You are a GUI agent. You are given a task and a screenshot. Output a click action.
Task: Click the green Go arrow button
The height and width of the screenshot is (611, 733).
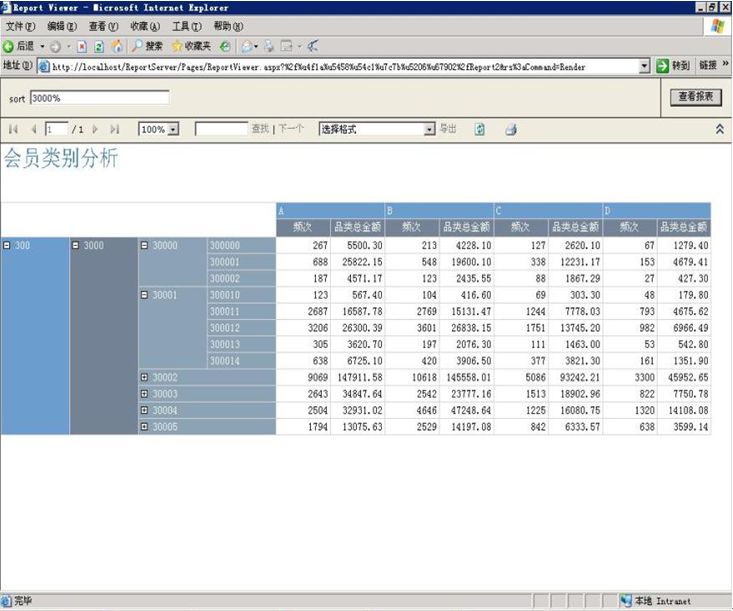[x=662, y=66]
